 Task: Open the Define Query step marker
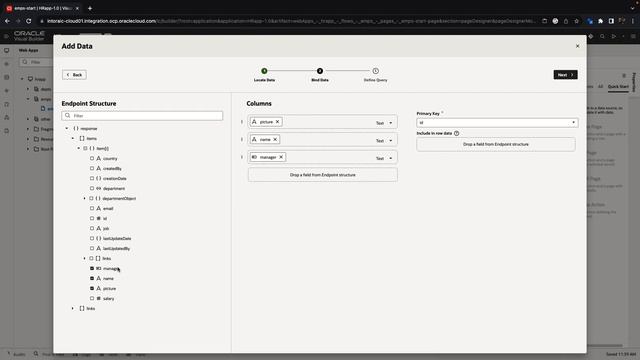[375, 71]
